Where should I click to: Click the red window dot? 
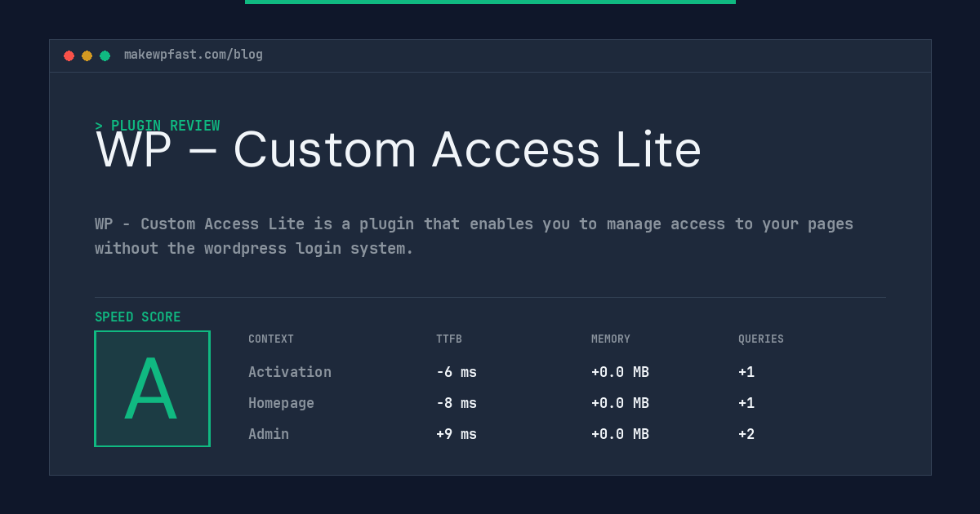(69, 55)
